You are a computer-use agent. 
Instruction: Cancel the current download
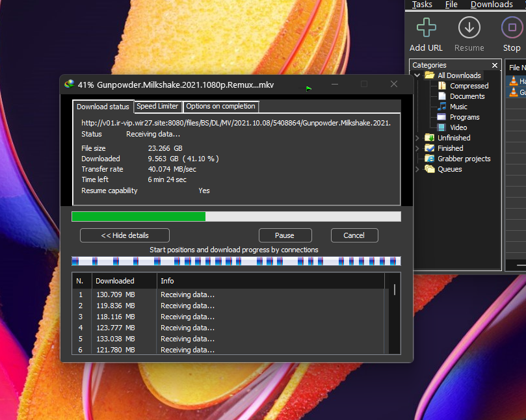[354, 235]
